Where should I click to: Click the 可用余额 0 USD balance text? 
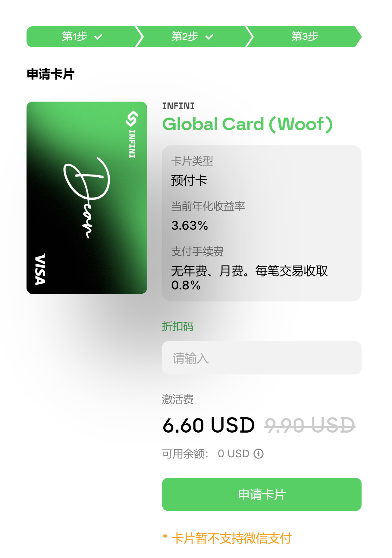tap(206, 453)
